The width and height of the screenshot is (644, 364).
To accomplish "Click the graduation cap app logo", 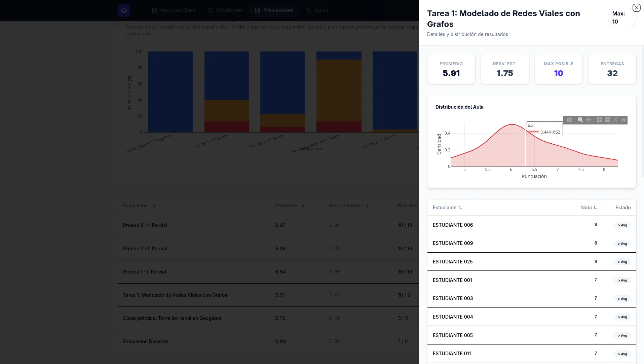I will tap(124, 10).
